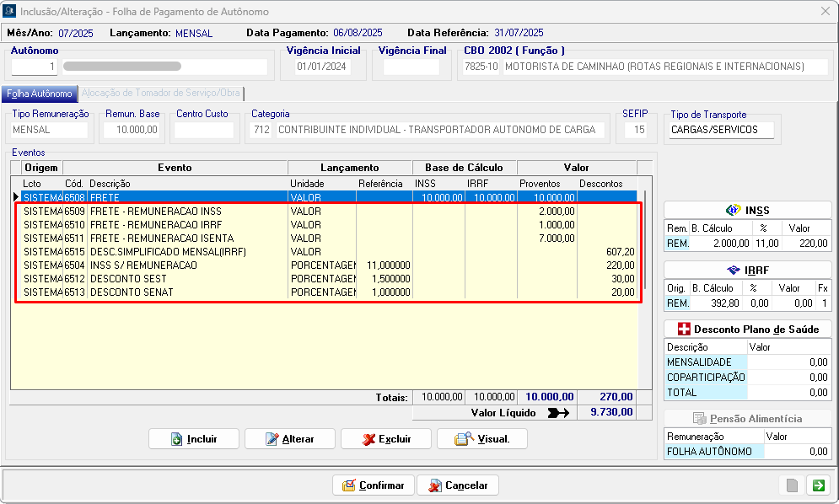This screenshot has height=504, width=839.
Task: Open Desconto Plano de Saúde panel
Action: (x=747, y=329)
